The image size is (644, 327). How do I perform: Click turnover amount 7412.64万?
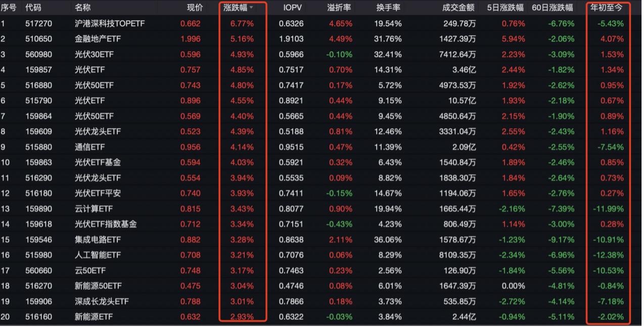[457, 54]
